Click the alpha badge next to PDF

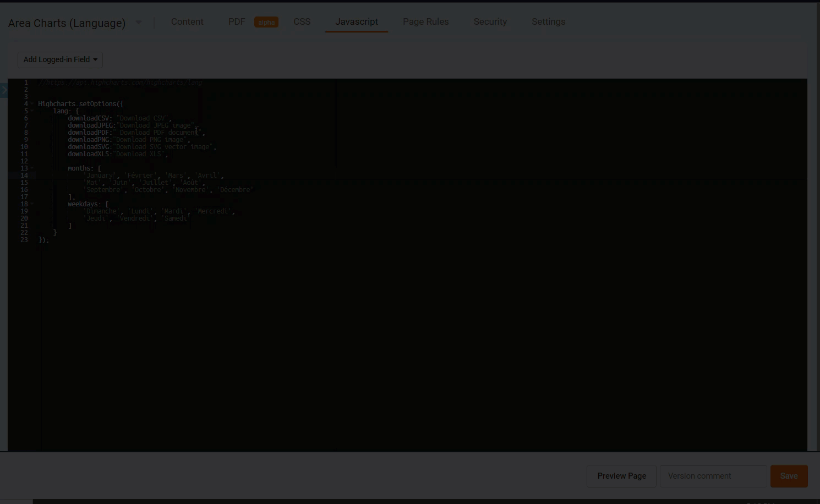266,22
